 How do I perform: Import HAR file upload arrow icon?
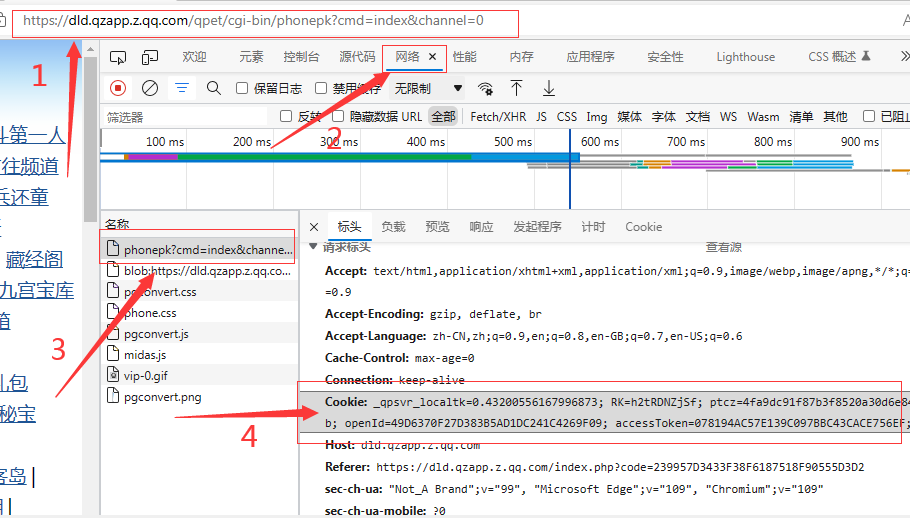[516, 88]
